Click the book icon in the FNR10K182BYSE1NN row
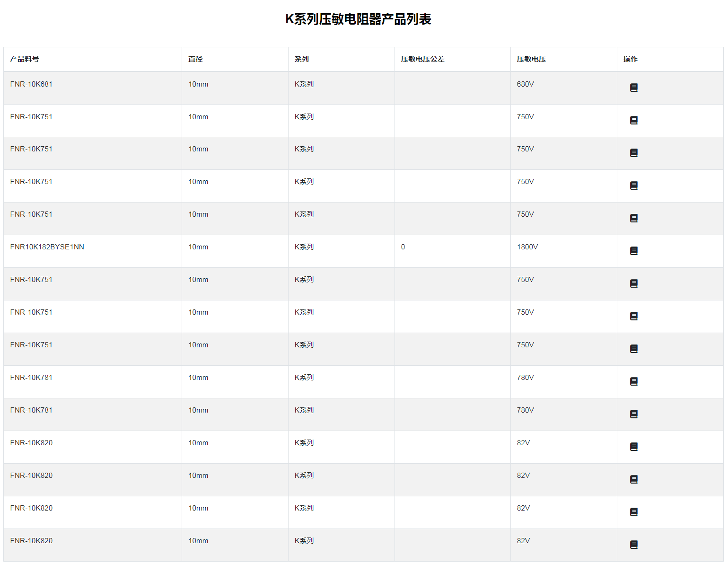 [634, 251]
